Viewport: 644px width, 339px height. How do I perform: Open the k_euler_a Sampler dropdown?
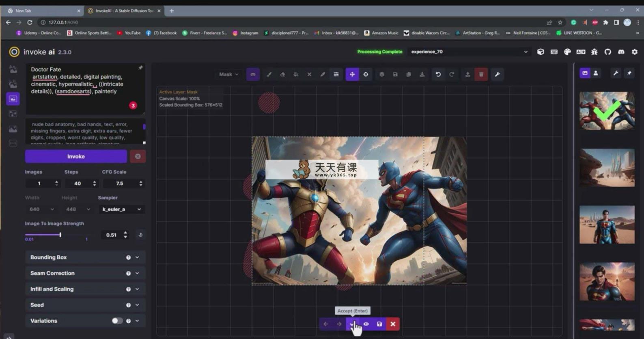click(122, 209)
